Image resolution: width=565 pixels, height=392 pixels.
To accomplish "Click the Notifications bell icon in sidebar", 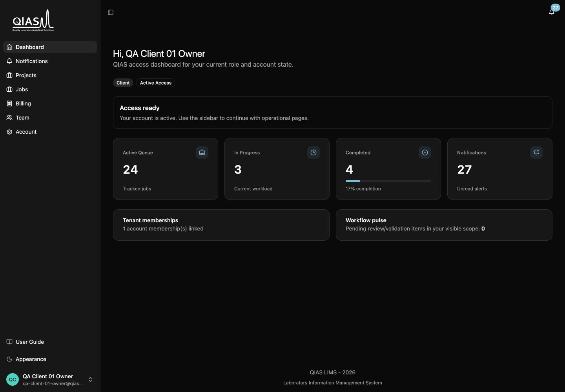I will tap(9, 61).
